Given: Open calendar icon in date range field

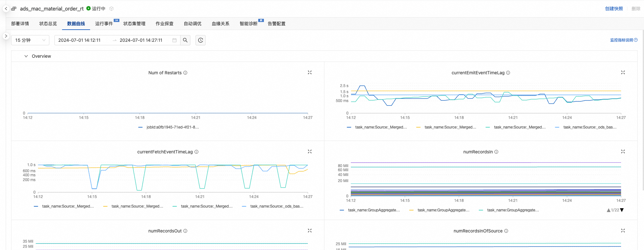Looking at the screenshot, I should 174,40.
